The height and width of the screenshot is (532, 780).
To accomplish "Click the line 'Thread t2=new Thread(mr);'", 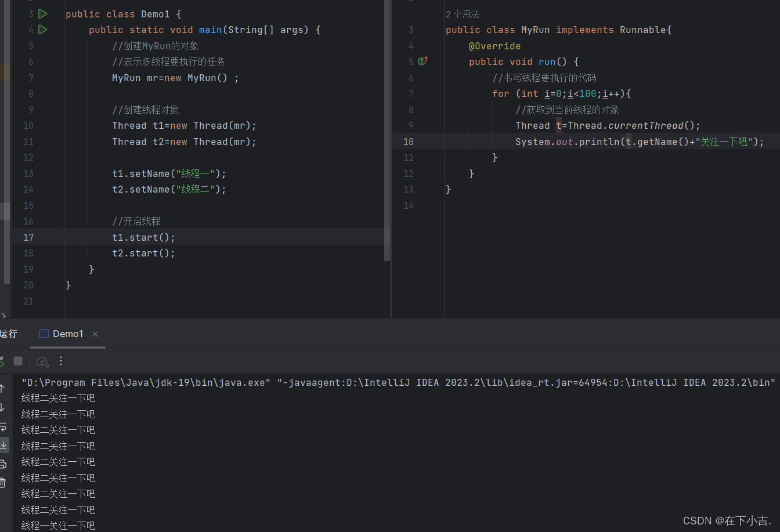I will 184,142.
